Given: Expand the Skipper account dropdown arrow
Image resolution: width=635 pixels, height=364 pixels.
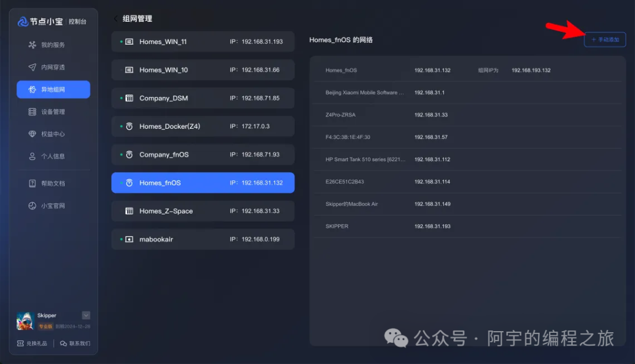Looking at the screenshot, I should 86,315.
